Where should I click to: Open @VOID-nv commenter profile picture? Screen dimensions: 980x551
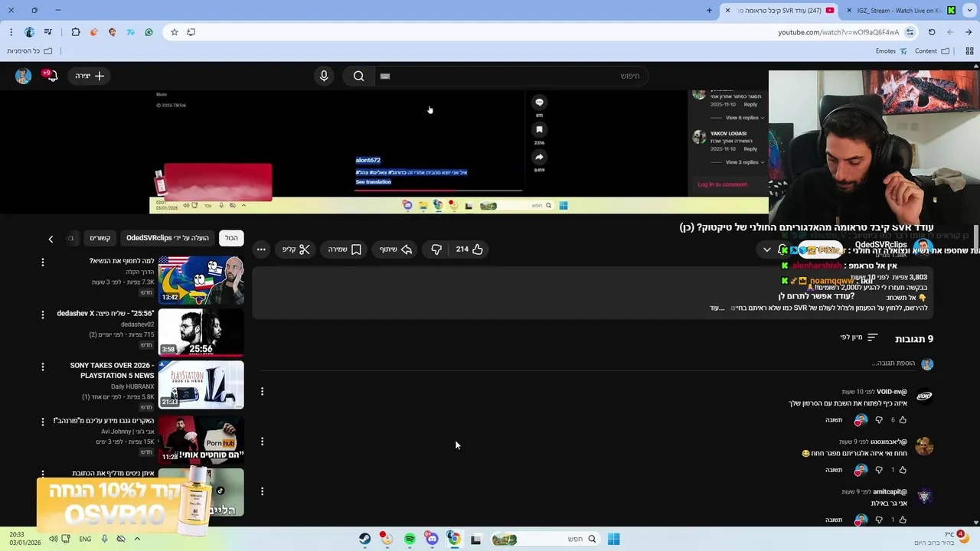[x=924, y=396]
